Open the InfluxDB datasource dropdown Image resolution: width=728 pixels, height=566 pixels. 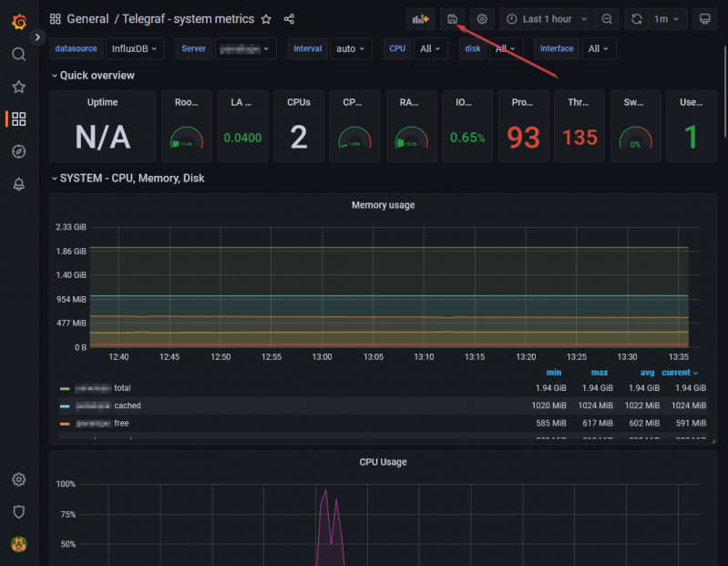click(x=135, y=48)
